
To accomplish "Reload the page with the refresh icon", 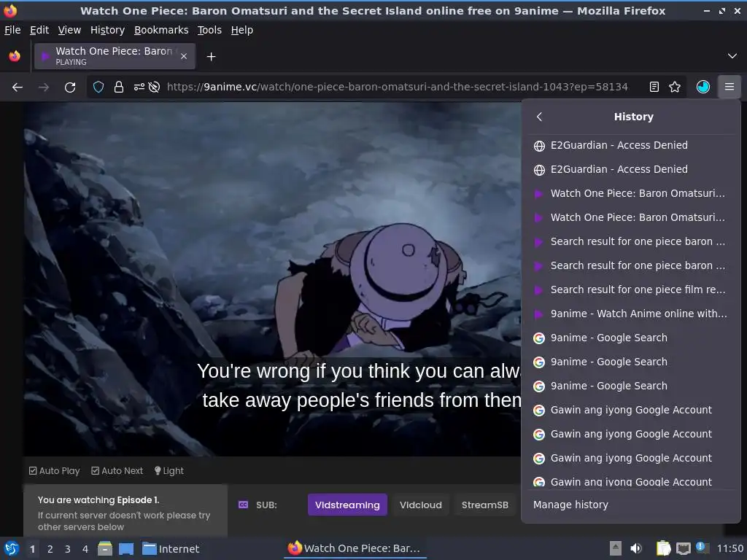I will click(x=70, y=87).
